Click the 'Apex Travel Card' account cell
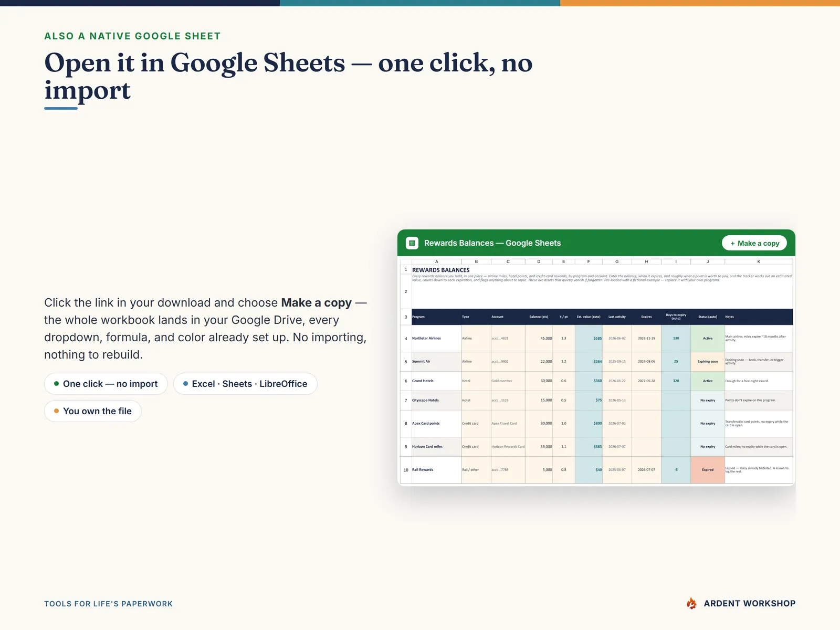 [508, 424]
